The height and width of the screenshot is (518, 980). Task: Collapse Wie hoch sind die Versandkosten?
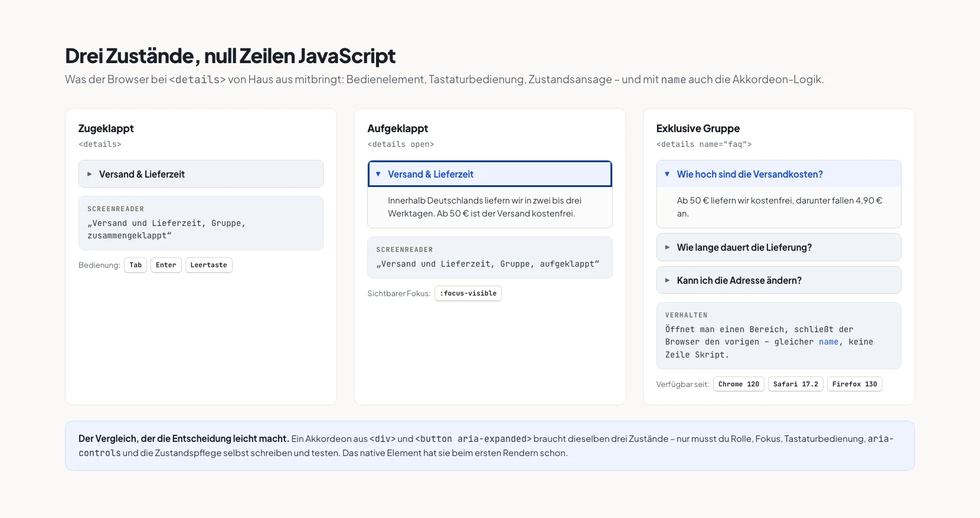779,174
